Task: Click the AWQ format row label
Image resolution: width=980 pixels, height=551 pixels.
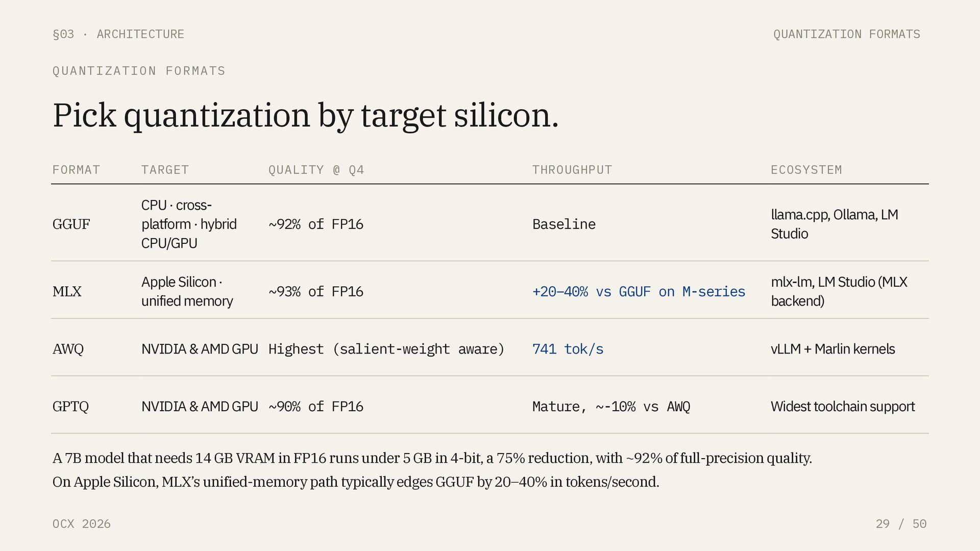Action: pos(68,349)
